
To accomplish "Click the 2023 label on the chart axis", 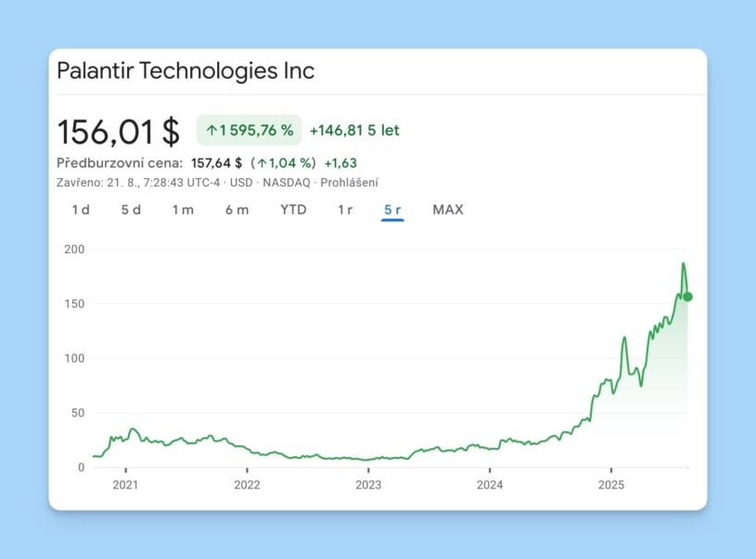I will click(x=369, y=484).
